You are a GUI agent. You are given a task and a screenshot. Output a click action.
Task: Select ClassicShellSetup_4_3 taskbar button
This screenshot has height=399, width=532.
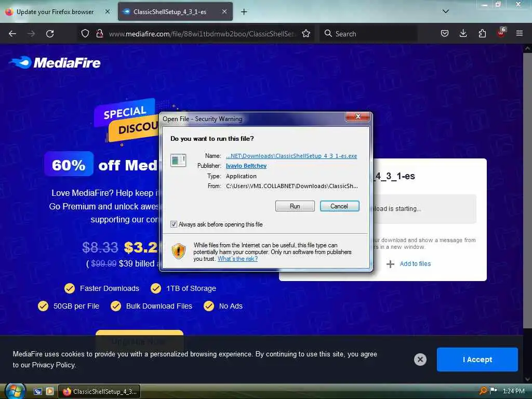99,392
